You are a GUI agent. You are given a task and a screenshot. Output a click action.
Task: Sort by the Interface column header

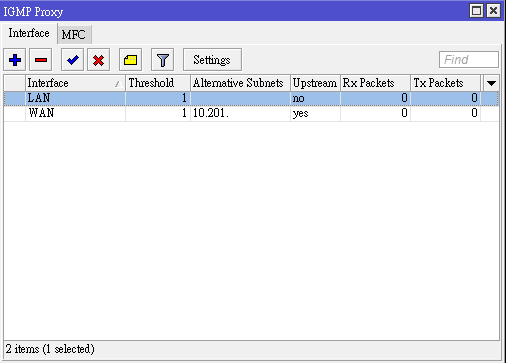[x=75, y=83]
